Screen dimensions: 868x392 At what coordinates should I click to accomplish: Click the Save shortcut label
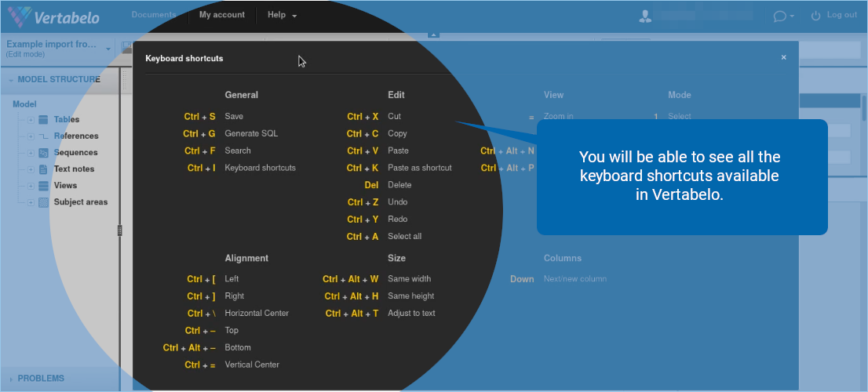tap(234, 117)
